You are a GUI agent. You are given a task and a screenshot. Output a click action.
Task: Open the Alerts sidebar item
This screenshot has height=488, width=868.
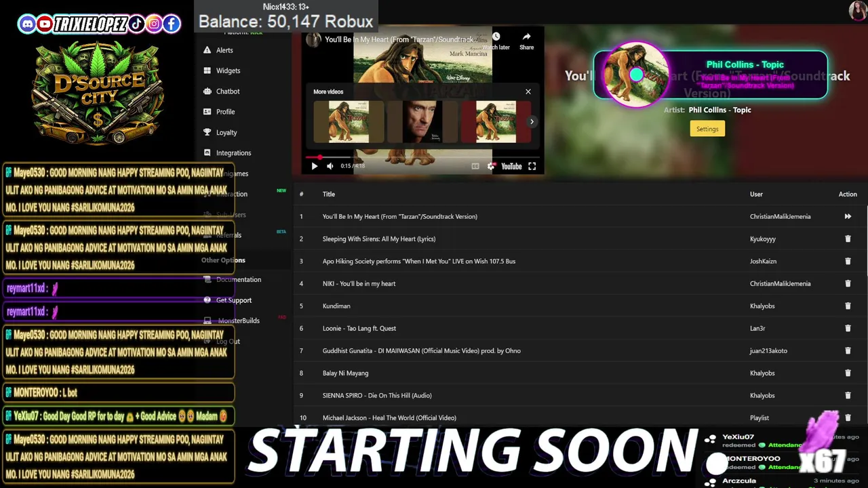pyautogui.click(x=224, y=50)
